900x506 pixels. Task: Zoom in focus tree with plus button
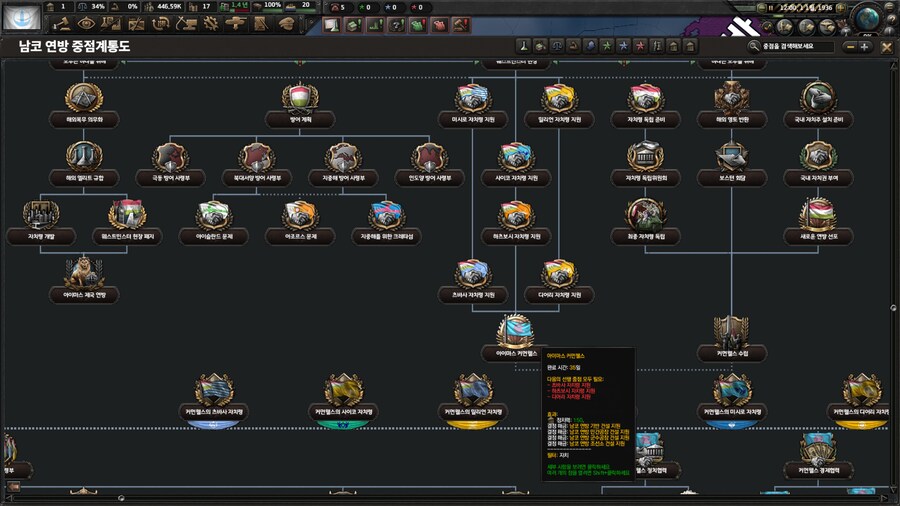coord(864,46)
